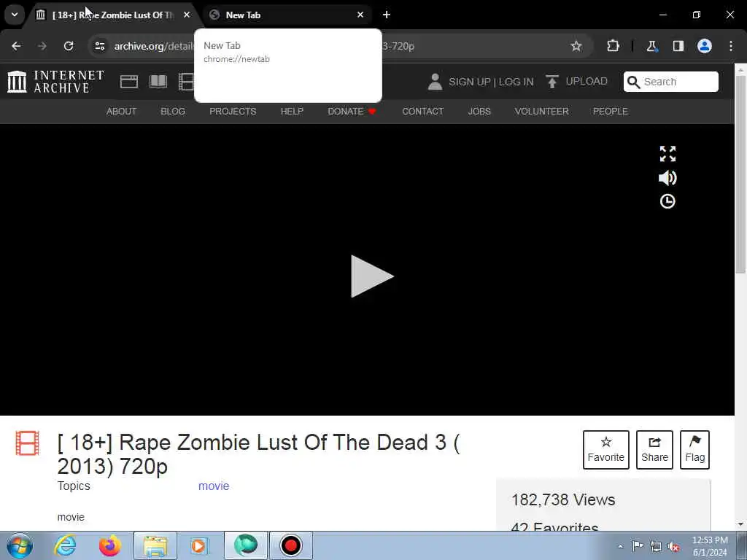Go back with the browser back arrow
This screenshot has width=747, height=560.
point(16,46)
